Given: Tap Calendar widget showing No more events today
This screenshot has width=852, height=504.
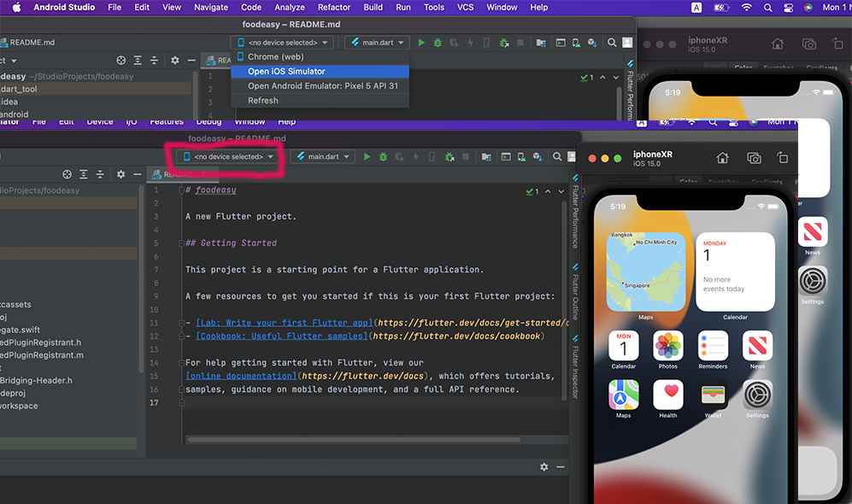Looking at the screenshot, I should pos(735,272).
